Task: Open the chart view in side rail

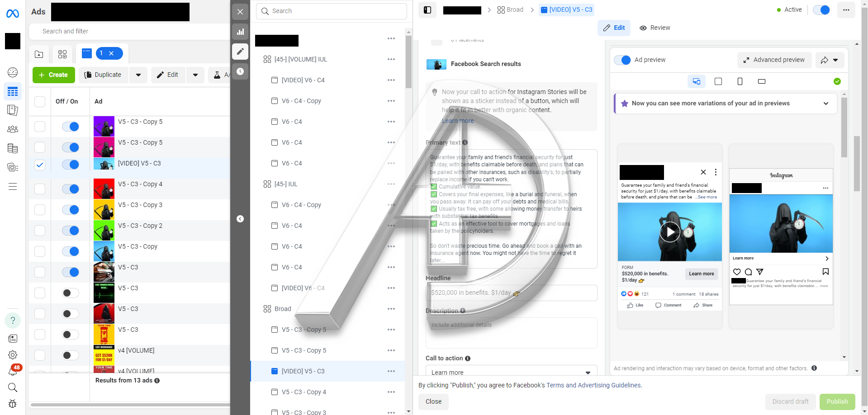Action: tap(240, 32)
